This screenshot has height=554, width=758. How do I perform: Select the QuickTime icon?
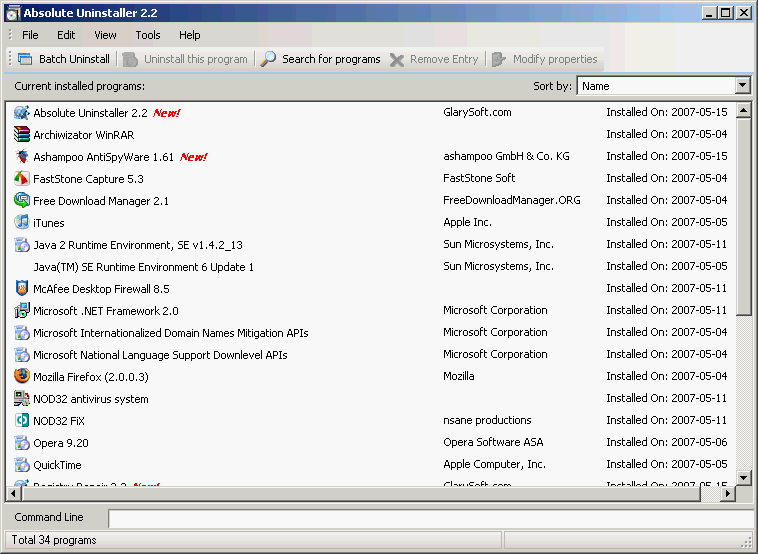22,465
